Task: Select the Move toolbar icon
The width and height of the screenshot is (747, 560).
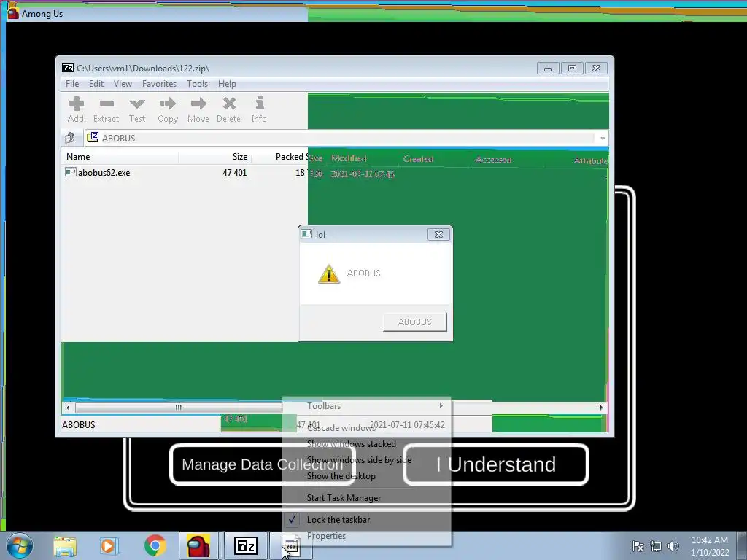Action: tap(198, 109)
